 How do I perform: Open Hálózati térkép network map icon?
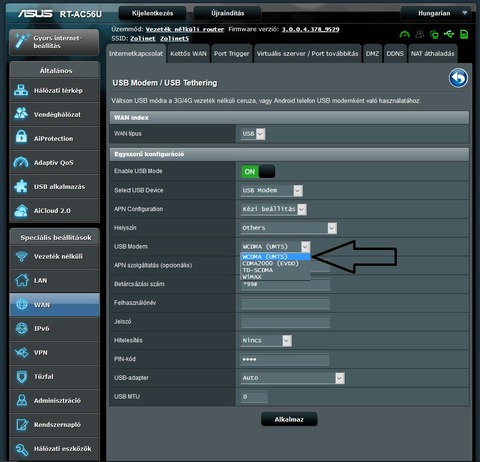(21, 90)
